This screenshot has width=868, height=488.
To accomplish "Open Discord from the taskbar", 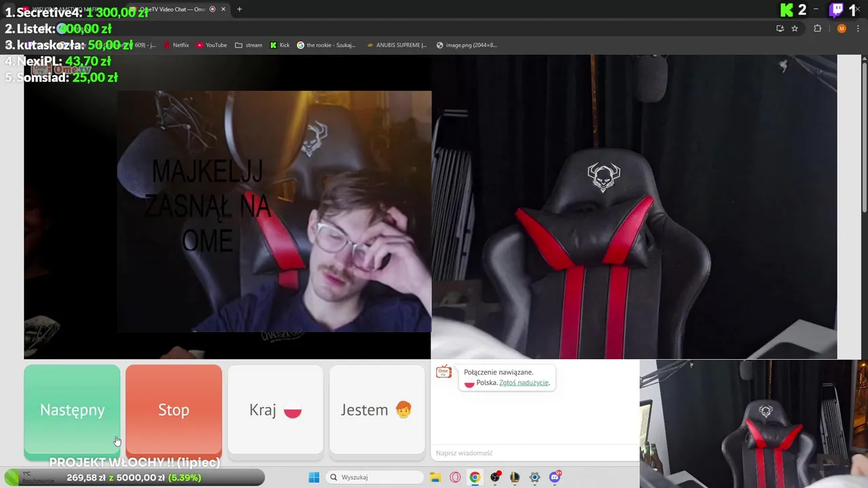I will (555, 477).
